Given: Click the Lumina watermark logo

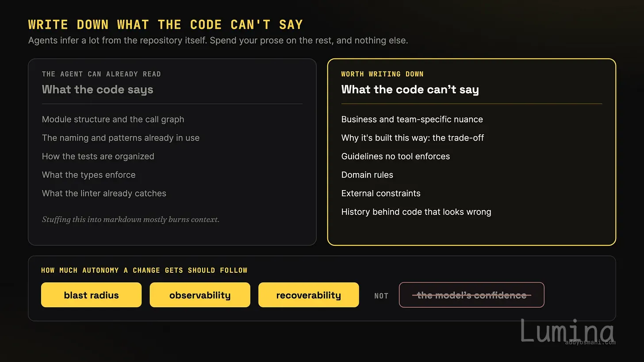Looking at the screenshot, I should [567, 331].
